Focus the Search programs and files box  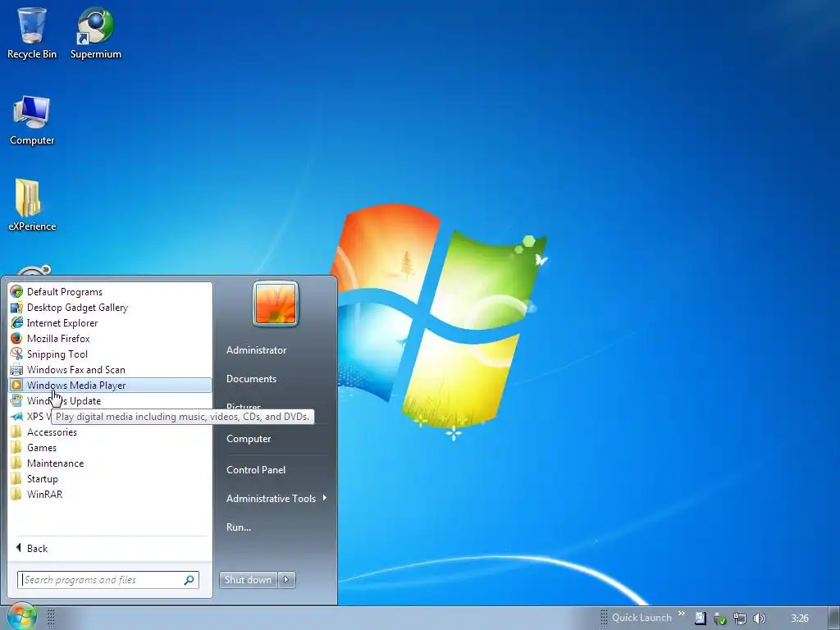108,580
